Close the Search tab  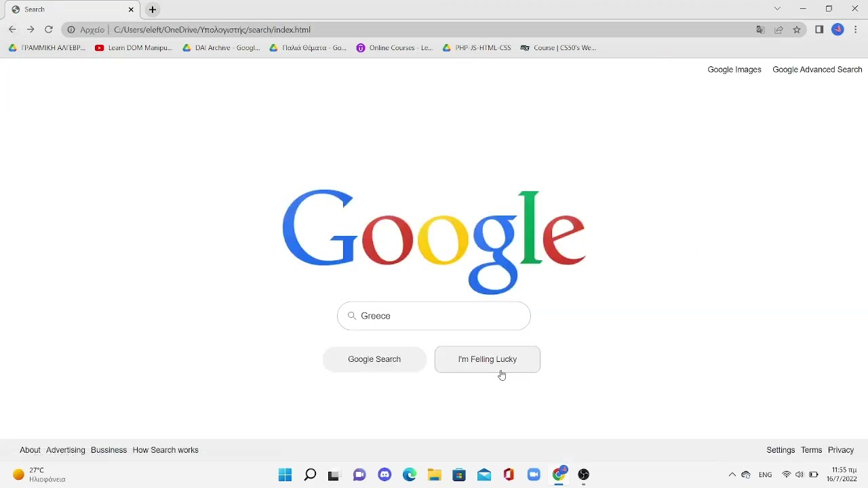pyautogui.click(x=131, y=9)
